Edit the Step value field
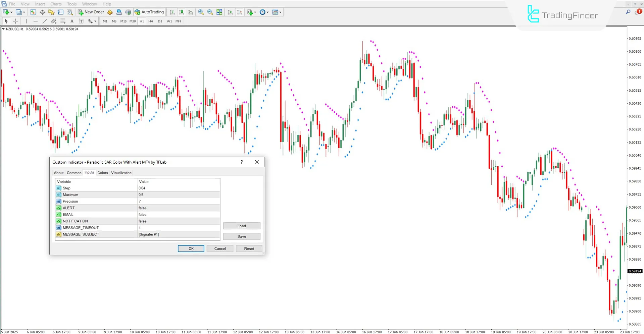The width and height of the screenshot is (644, 334). point(178,188)
